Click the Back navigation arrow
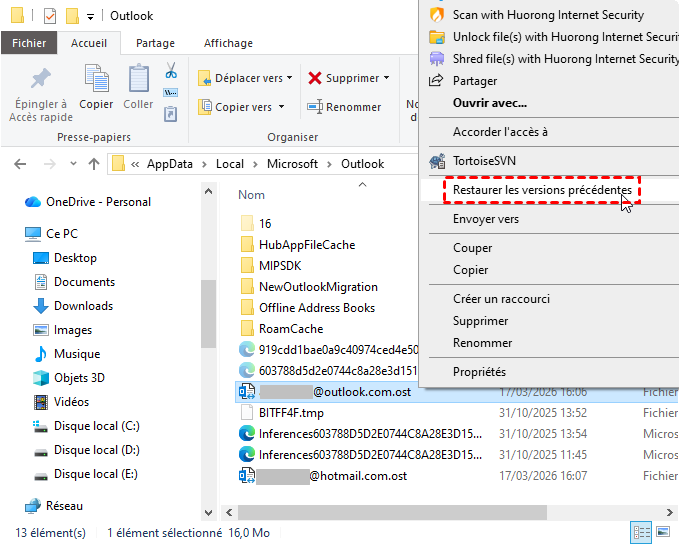 tap(20, 164)
